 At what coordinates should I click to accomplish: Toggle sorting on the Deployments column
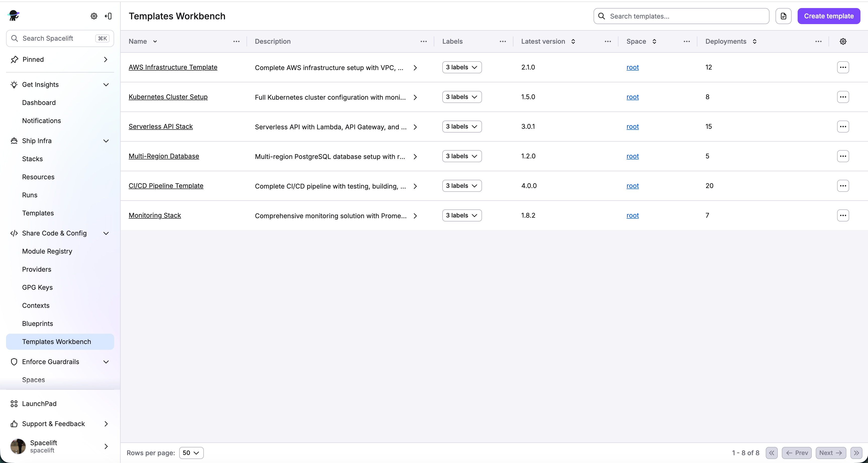pos(754,41)
